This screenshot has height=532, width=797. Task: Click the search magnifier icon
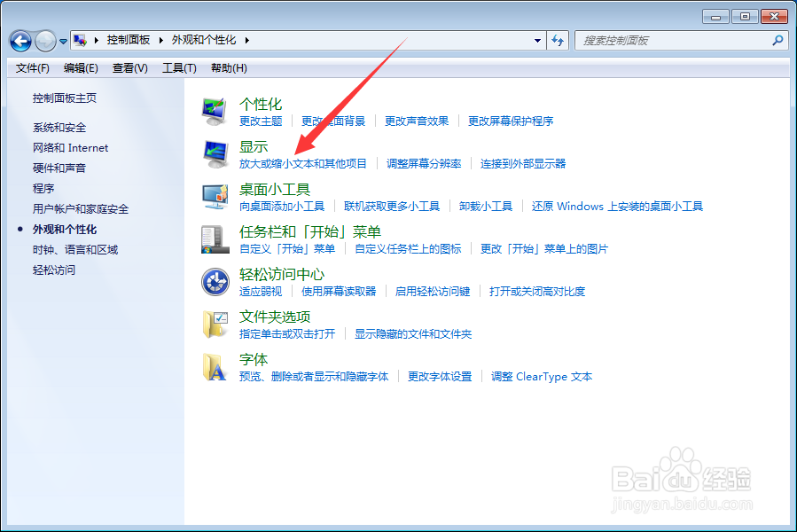click(x=777, y=40)
